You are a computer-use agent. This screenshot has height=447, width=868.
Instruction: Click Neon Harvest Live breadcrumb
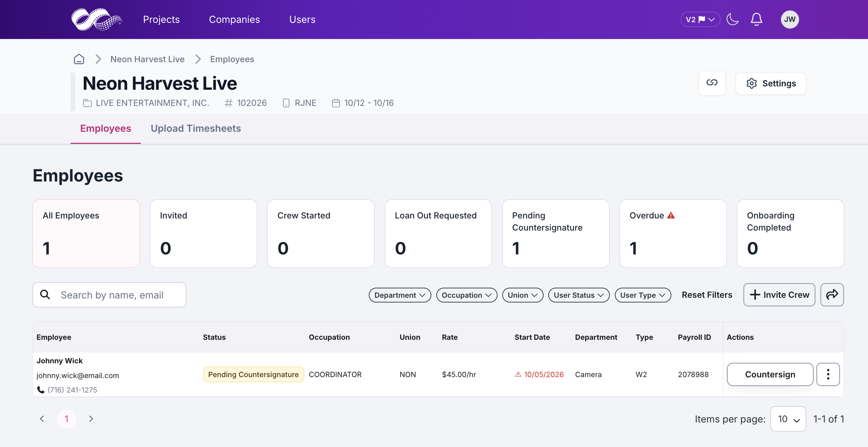tap(147, 59)
